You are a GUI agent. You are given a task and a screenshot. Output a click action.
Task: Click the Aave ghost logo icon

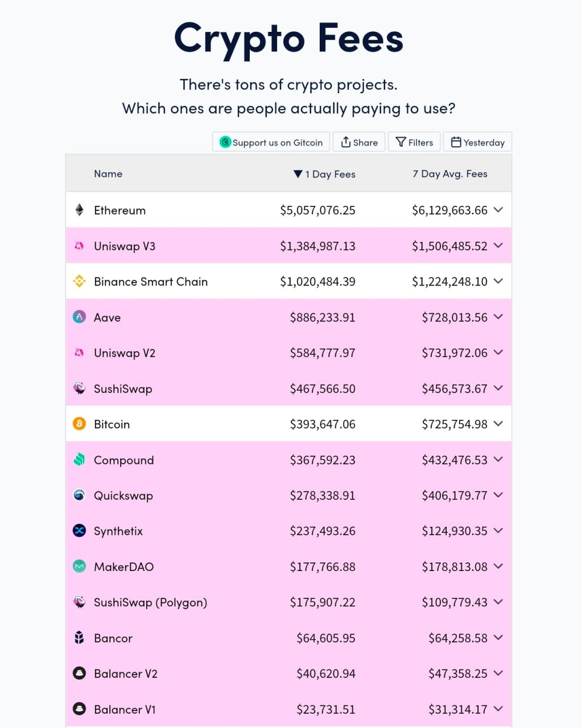click(x=80, y=317)
